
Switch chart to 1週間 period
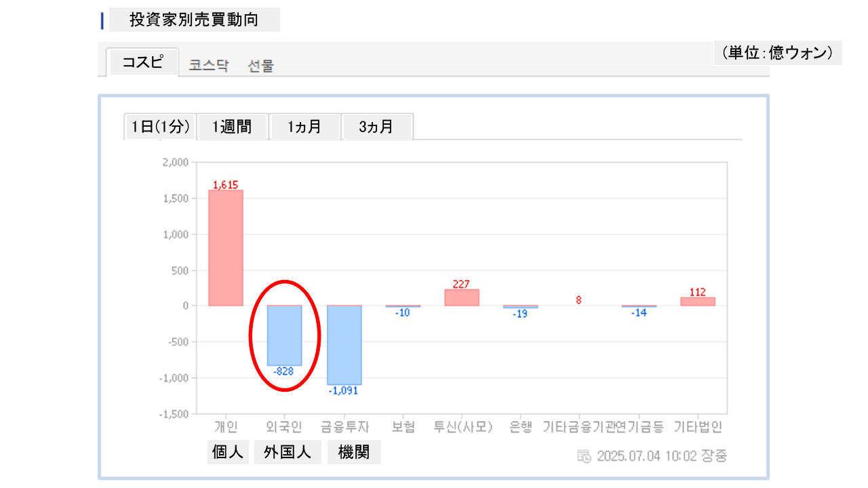coord(232,127)
